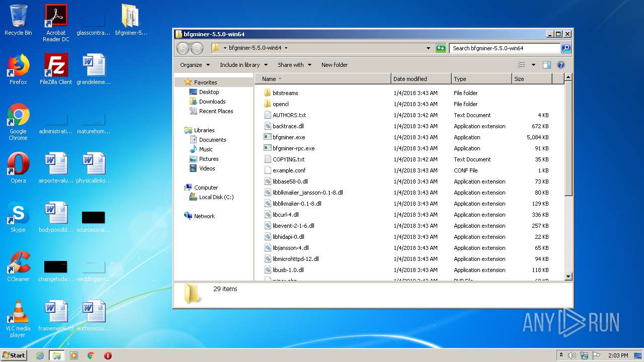
Task: Click Explorer Forward navigation button
Action: coord(197,48)
